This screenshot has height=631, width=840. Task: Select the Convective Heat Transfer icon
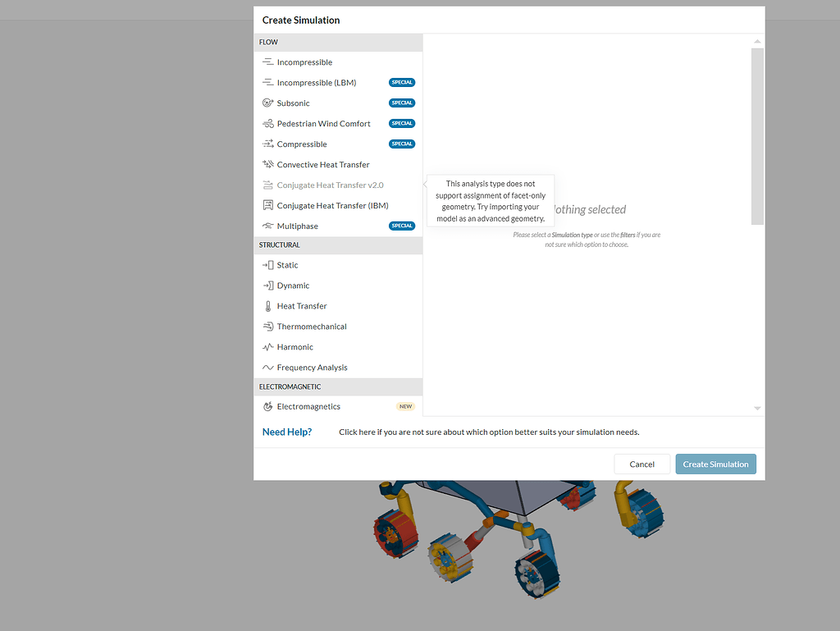click(x=267, y=164)
